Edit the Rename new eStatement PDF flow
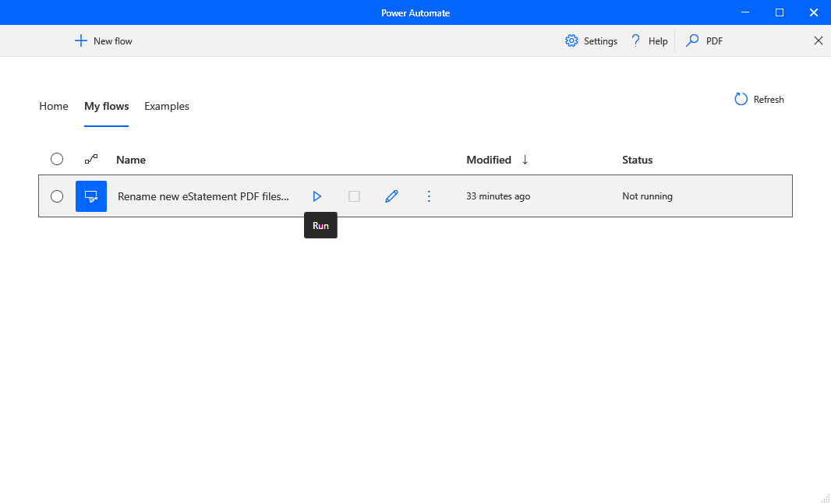This screenshot has height=504, width=831. click(x=391, y=196)
